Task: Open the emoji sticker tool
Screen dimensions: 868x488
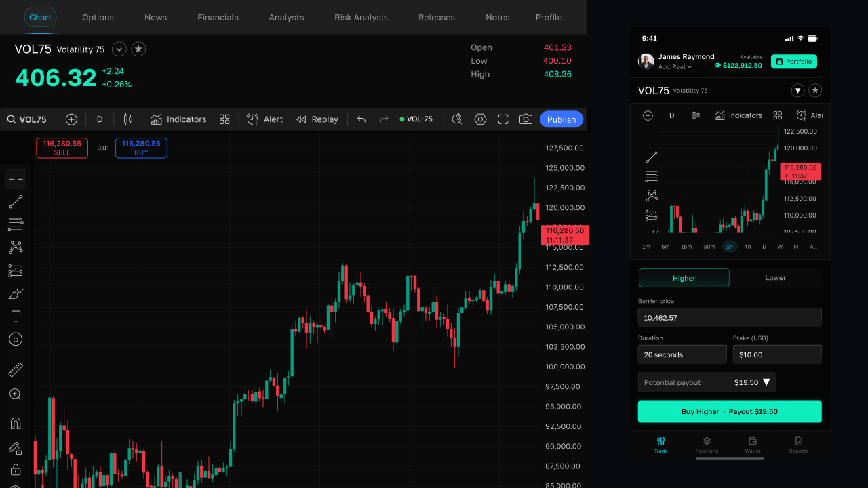Action: click(x=16, y=339)
